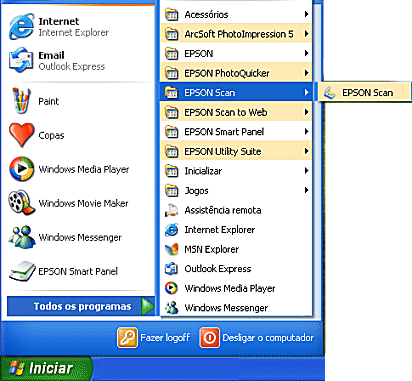Click EPSON Utility Suite label text
This screenshot has width=412, height=381.
pos(223,151)
